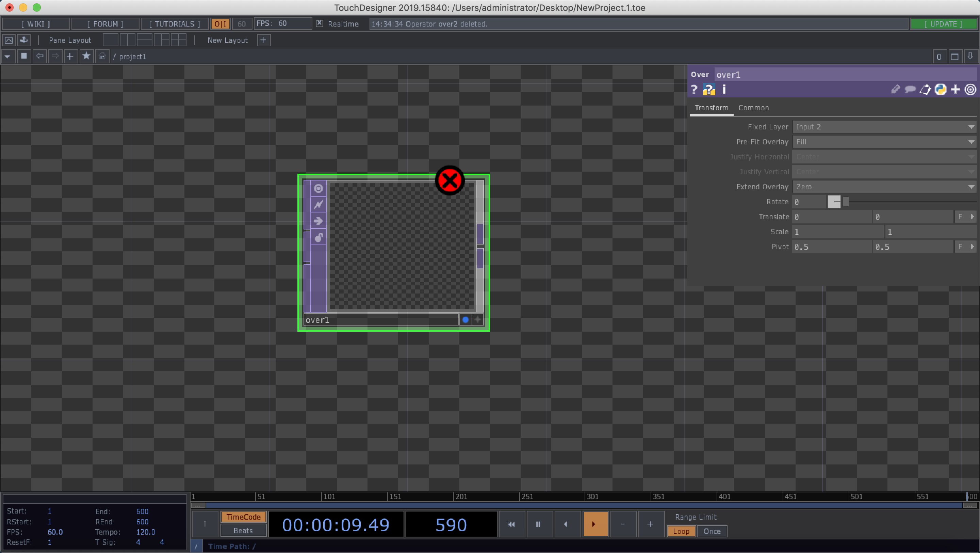Image resolution: width=980 pixels, height=553 pixels.
Task: Open operator info for over1
Action: (x=723, y=89)
